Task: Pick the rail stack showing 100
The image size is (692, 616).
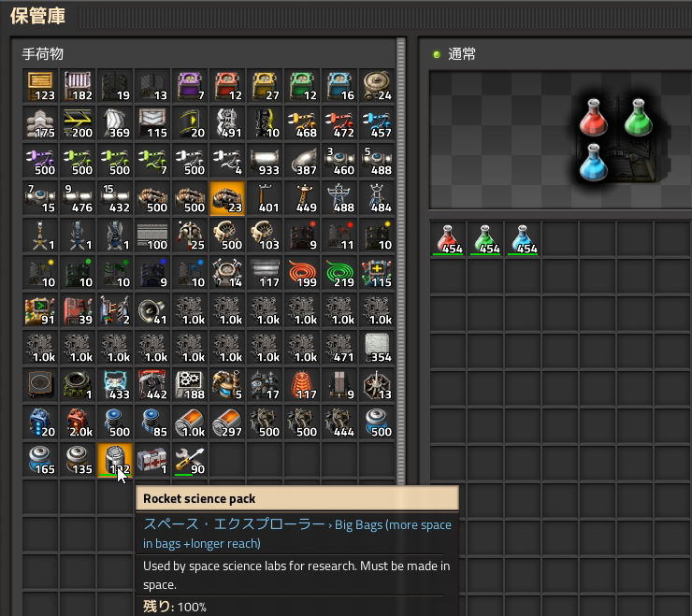Action: [152, 236]
